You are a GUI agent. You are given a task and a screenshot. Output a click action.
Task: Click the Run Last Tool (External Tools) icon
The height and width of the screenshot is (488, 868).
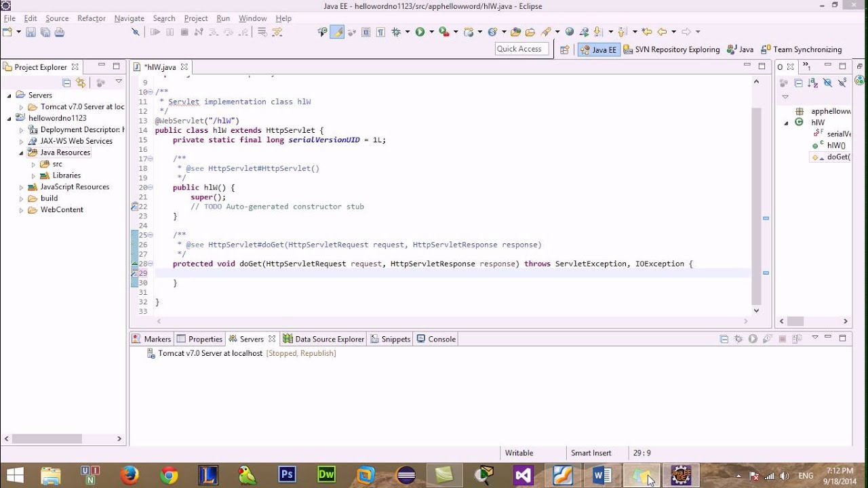(x=443, y=32)
